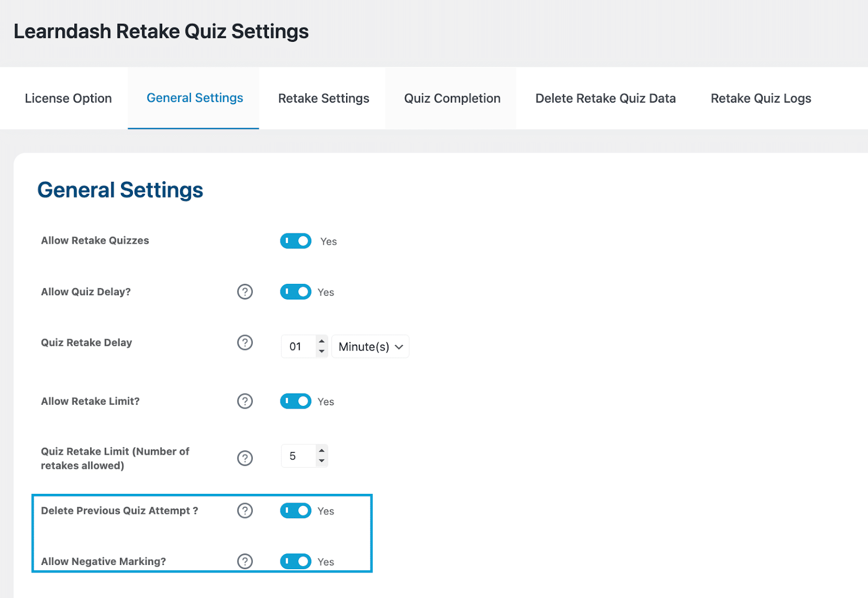This screenshot has height=598, width=868.
Task: Click the Allow Quiz Delay? label
Action: pyautogui.click(x=86, y=292)
